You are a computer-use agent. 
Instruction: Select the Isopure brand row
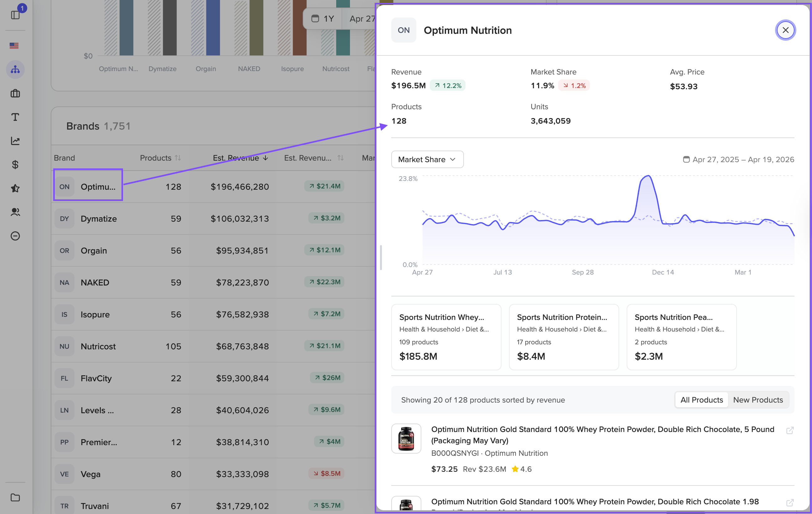point(213,314)
